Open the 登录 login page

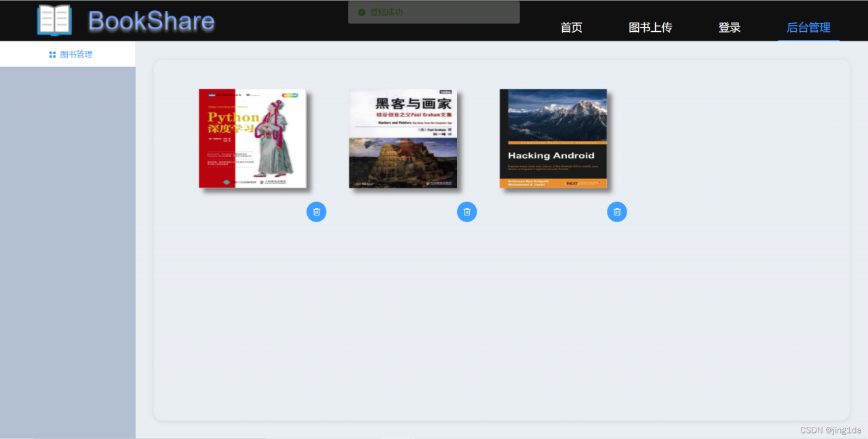tap(730, 28)
